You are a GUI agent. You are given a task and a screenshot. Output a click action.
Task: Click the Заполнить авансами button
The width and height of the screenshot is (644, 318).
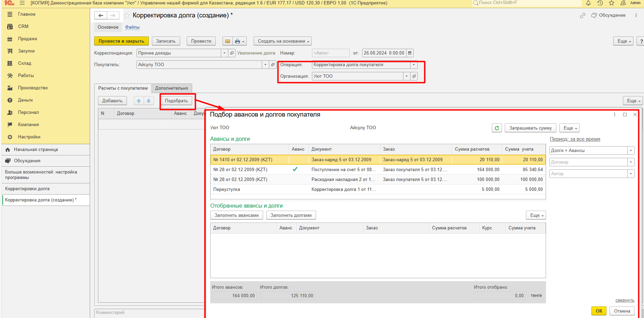coord(237,215)
